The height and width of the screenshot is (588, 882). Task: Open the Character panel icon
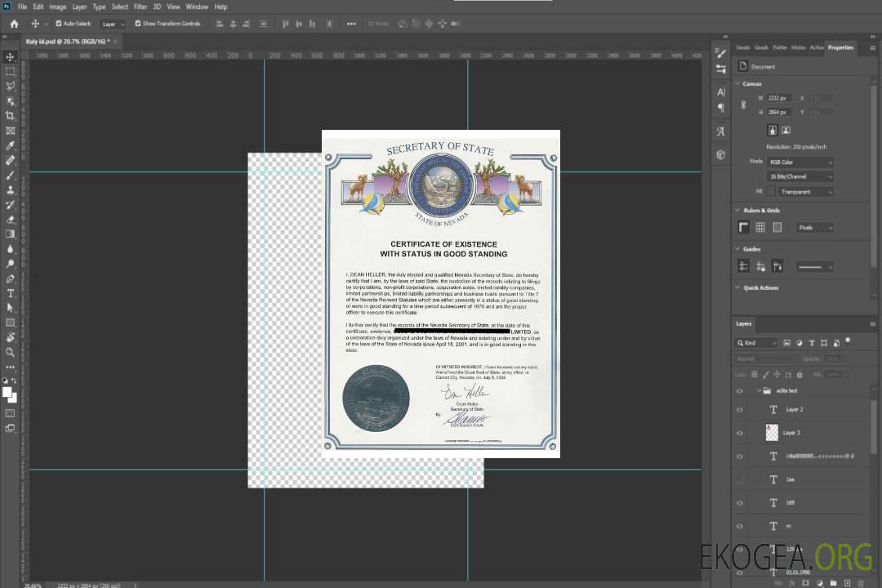[x=720, y=91]
